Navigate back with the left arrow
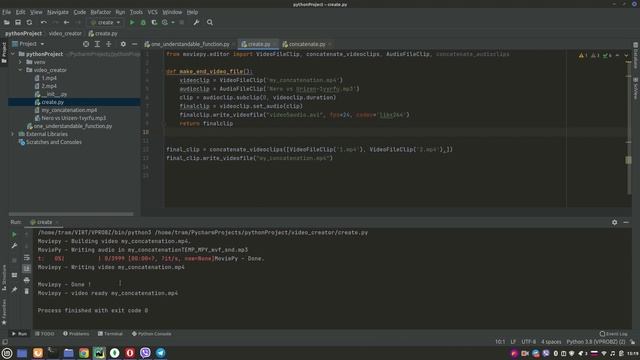Screen dimensions: 640x360 tap(67, 22)
